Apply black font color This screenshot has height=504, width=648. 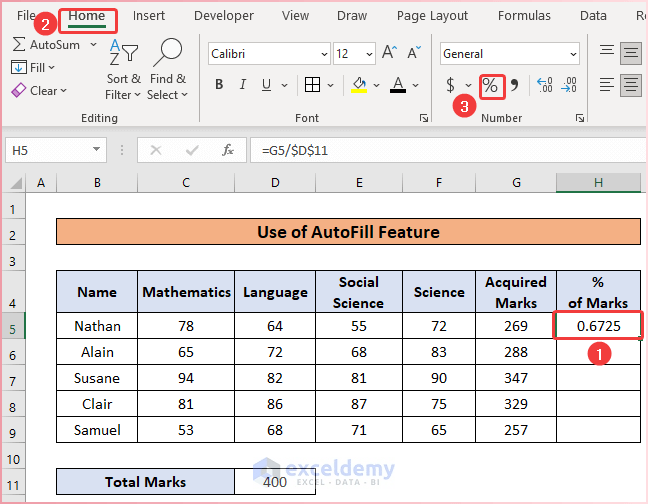[398, 85]
